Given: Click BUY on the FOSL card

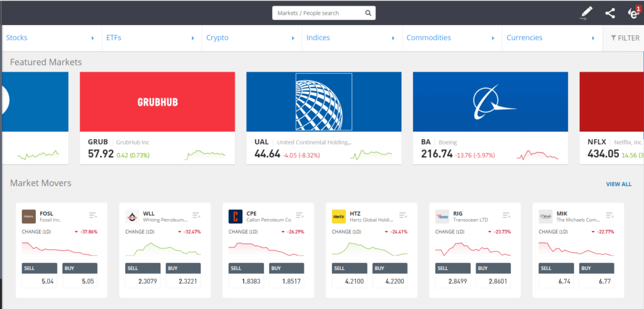Looking at the screenshot, I should [x=80, y=268].
